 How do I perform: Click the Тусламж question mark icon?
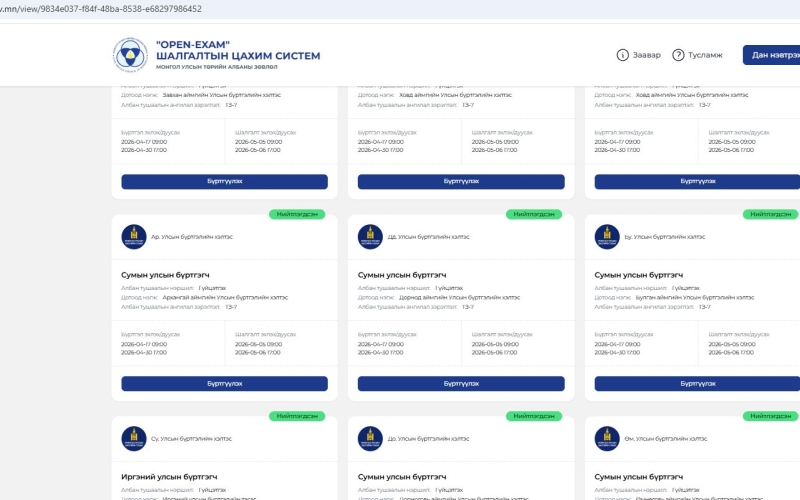(678, 55)
